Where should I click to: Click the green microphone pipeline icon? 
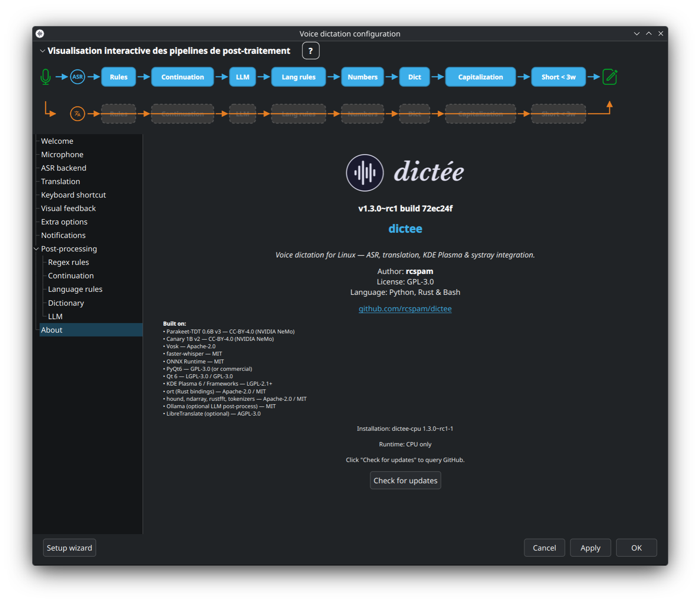point(46,77)
